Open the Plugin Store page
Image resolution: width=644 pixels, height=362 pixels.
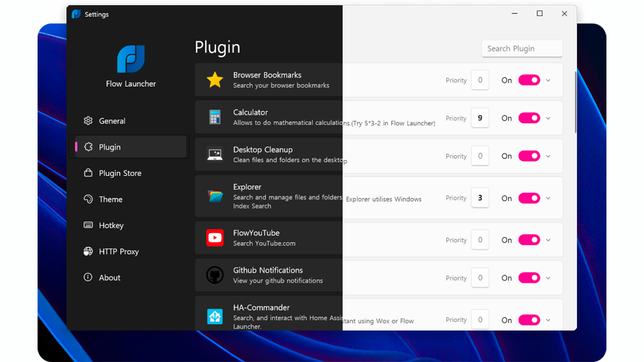130,173
